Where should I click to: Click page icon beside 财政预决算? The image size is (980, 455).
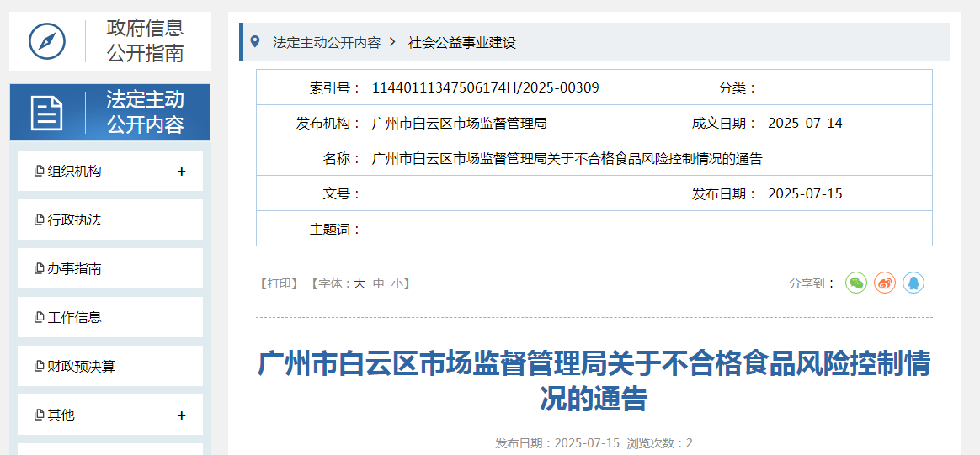point(40,367)
